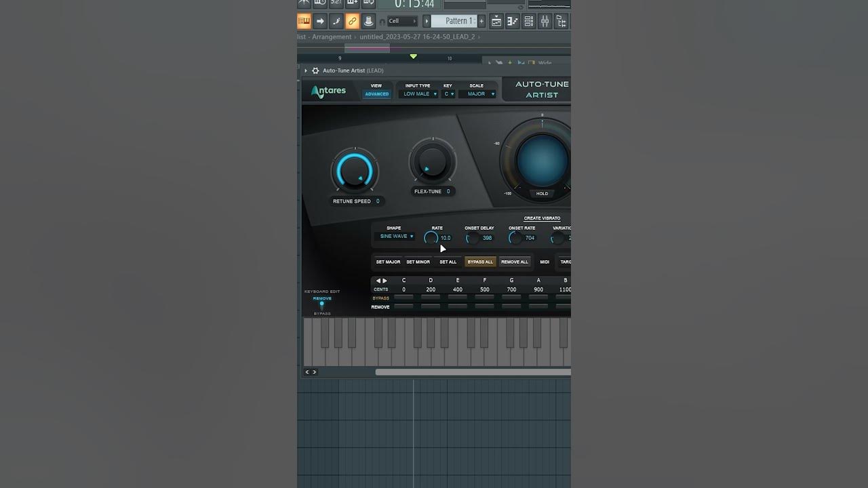Click breadcrumb arrow after LEAD_2 clip name
The height and width of the screenshot is (488, 868).
coord(479,37)
